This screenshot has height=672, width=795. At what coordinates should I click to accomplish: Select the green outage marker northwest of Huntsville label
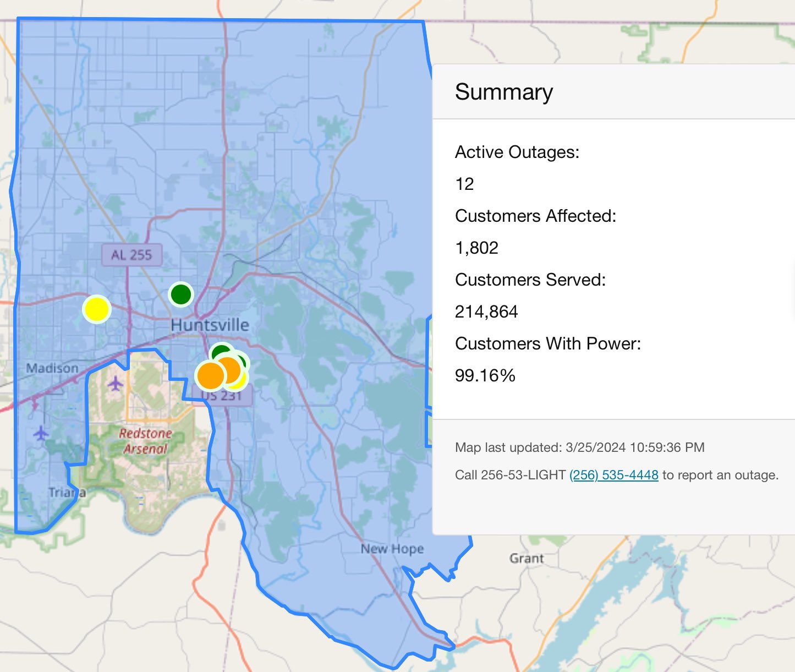click(181, 294)
